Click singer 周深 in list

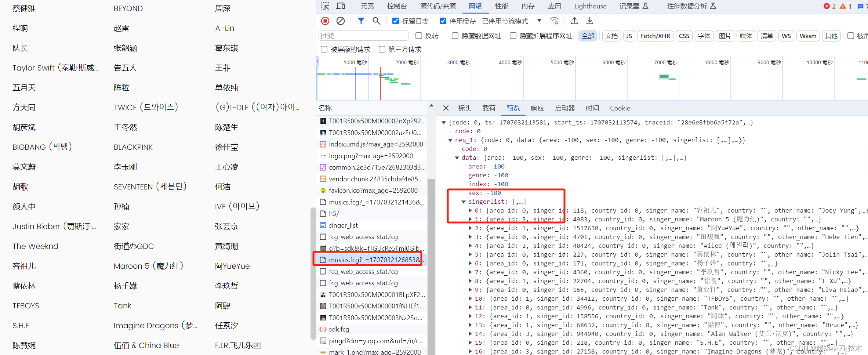click(x=223, y=8)
